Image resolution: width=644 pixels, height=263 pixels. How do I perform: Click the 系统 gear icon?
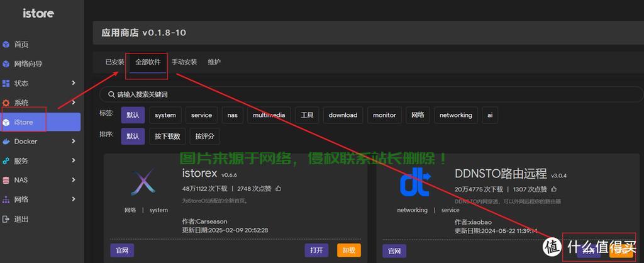click(6, 103)
